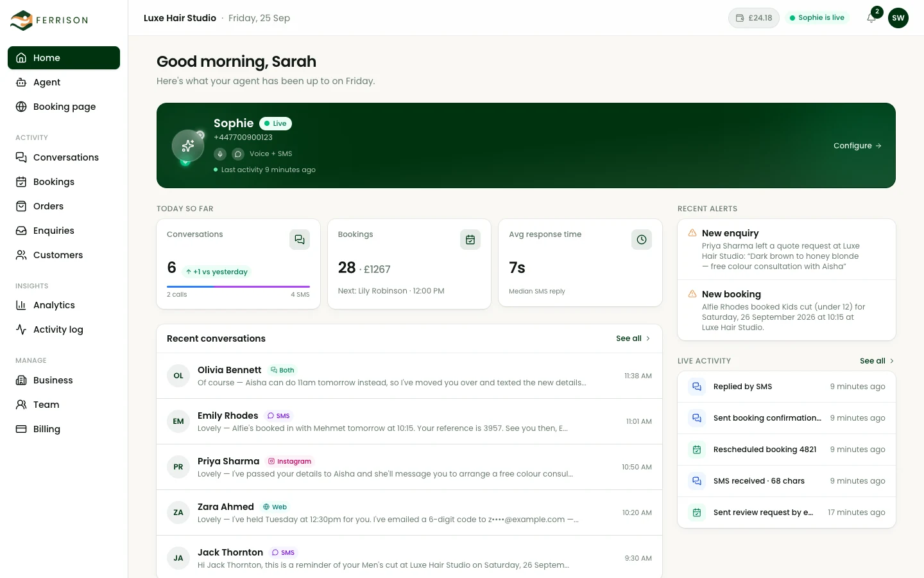Viewport: 924px width, 578px height.
Task: Open Zara Ahmed conversation row
Action: coord(409,512)
